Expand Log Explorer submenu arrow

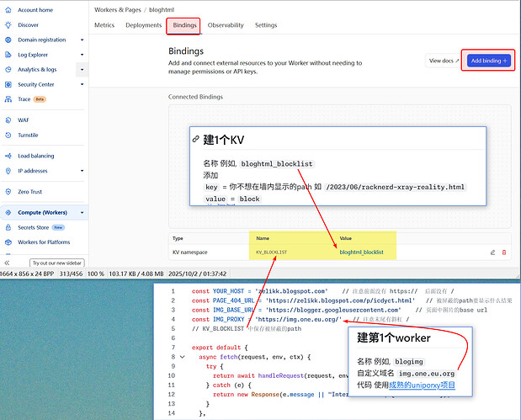click(82, 55)
